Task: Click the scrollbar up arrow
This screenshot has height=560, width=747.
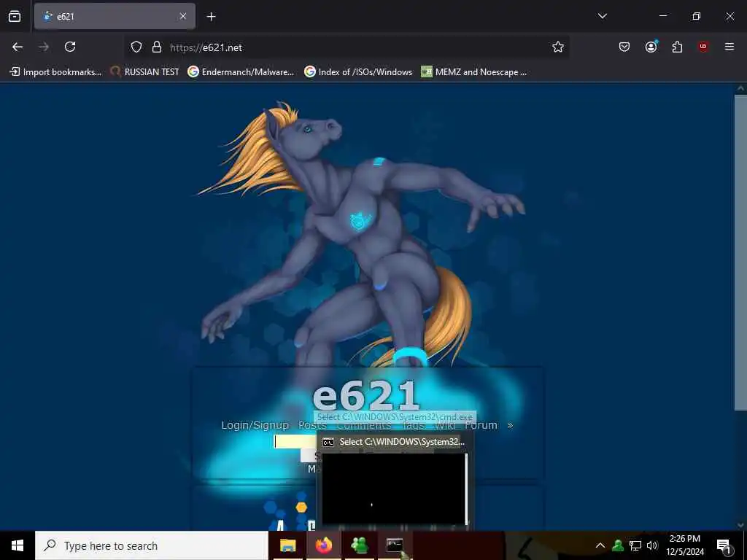Action: point(740,88)
